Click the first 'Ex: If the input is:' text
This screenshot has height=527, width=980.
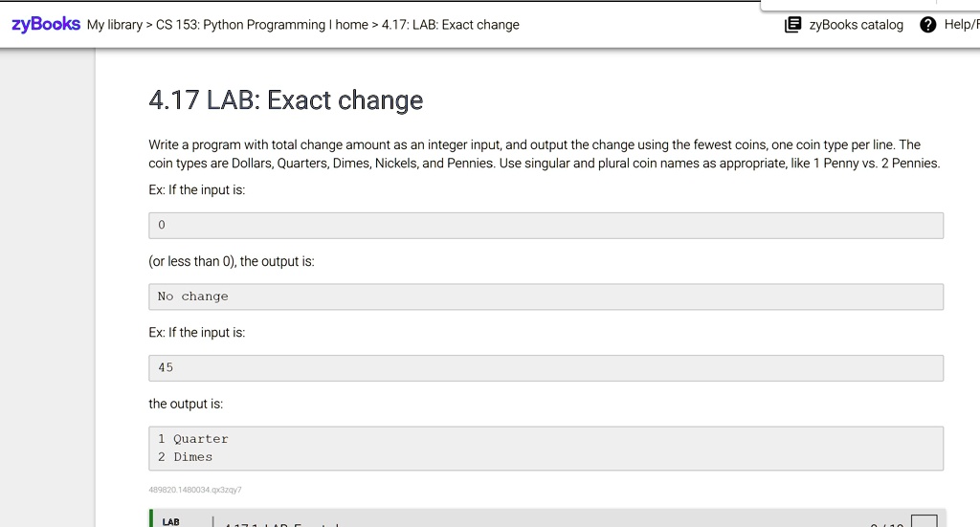[197, 190]
